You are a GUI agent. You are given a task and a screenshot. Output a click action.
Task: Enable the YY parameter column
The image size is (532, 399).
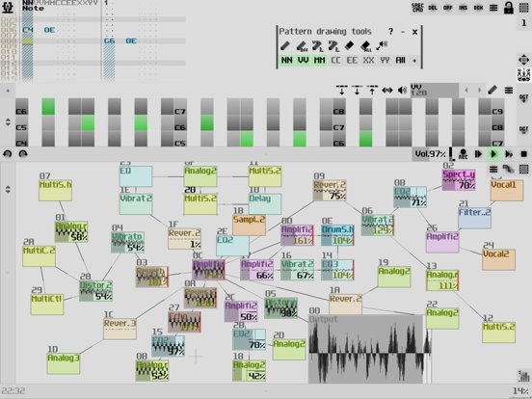point(385,61)
